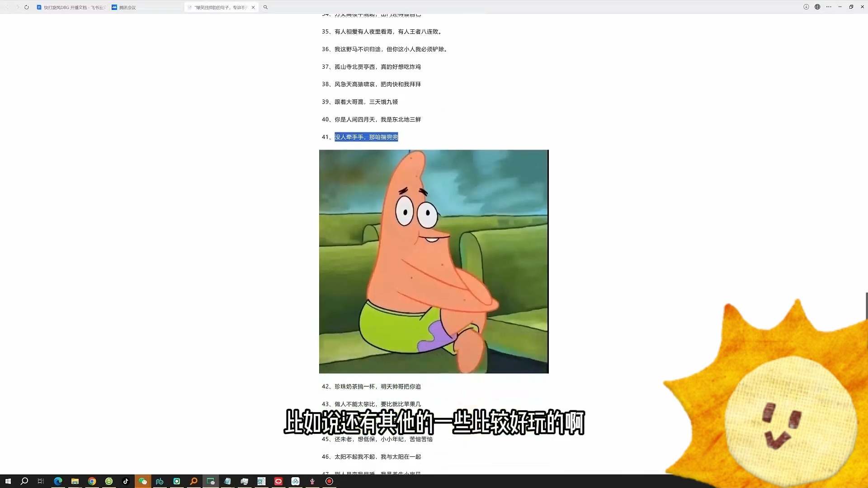Open the teal 'mb' app on the taskbar
Viewport: 868px width, 488px height.
click(160, 481)
